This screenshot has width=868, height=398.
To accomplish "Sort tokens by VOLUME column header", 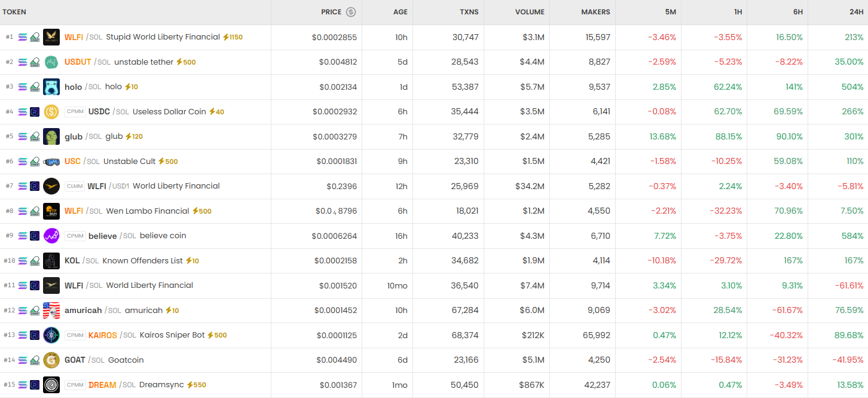I will click(x=530, y=12).
